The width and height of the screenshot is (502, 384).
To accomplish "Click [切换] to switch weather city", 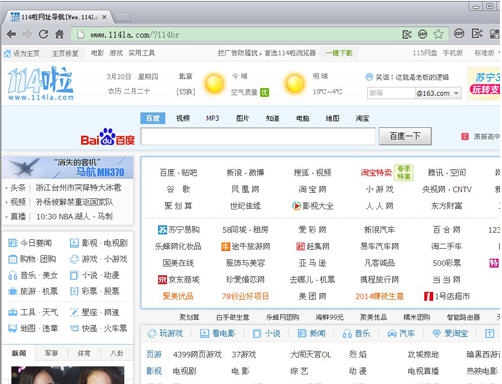I will pyautogui.click(x=186, y=91).
